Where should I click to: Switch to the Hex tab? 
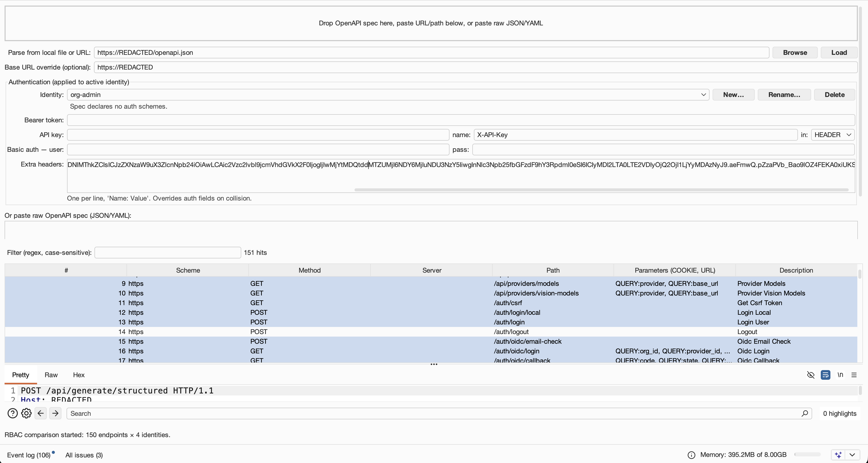tap(79, 375)
